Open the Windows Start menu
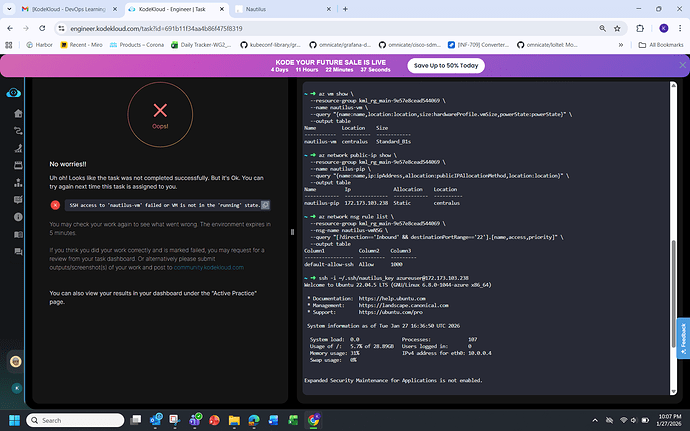Image resolution: width=690 pixels, height=431 pixels. [14, 420]
